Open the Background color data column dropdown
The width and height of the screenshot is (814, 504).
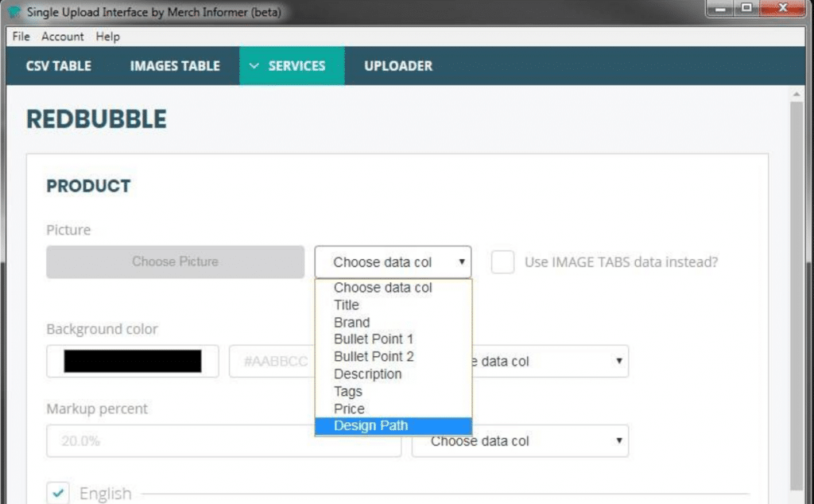pyautogui.click(x=550, y=361)
